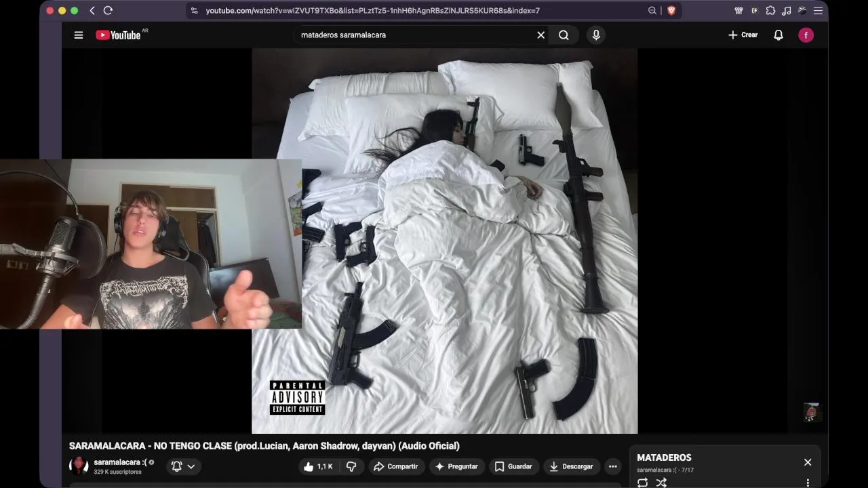
Task: Open the dark round toolbar icon
Action: pos(802,10)
